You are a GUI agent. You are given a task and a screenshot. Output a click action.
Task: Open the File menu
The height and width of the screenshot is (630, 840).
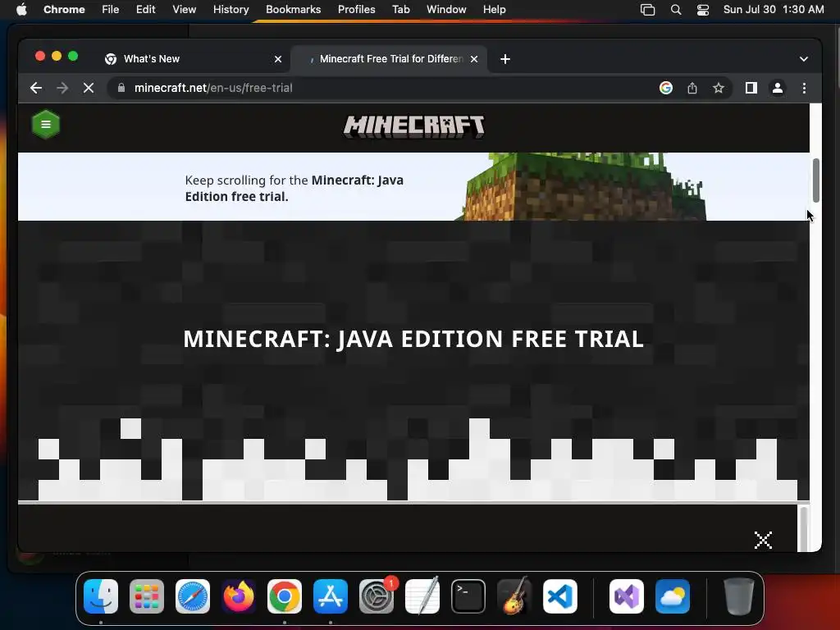click(x=111, y=10)
